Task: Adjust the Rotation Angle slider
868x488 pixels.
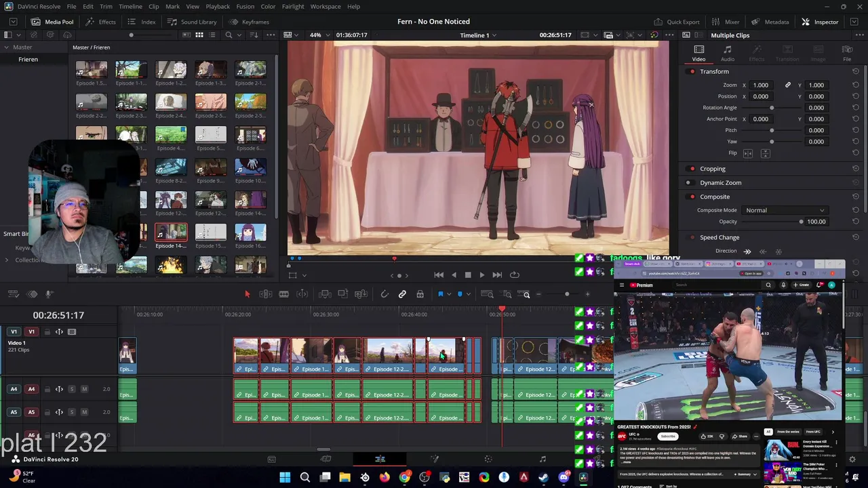Action: [772, 108]
